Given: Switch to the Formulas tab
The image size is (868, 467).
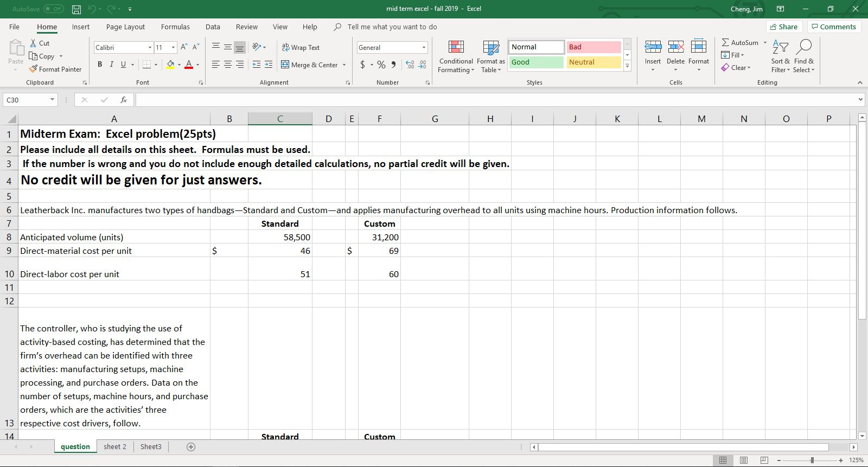Looking at the screenshot, I should click(x=175, y=27).
